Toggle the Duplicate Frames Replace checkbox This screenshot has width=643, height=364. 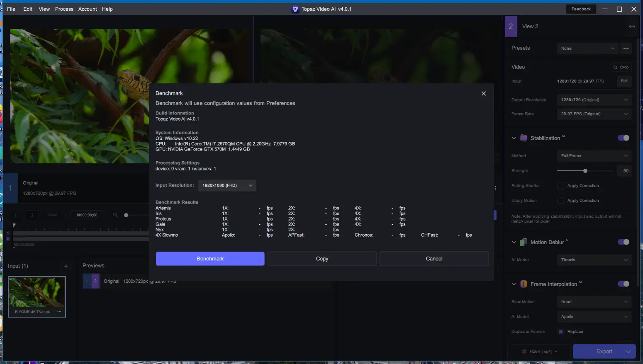tap(561, 332)
